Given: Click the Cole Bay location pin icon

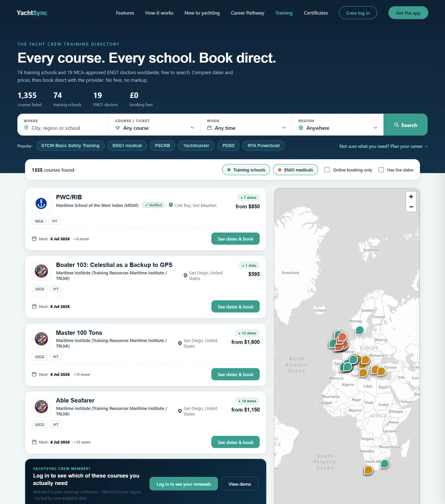Looking at the screenshot, I should tap(171, 205).
